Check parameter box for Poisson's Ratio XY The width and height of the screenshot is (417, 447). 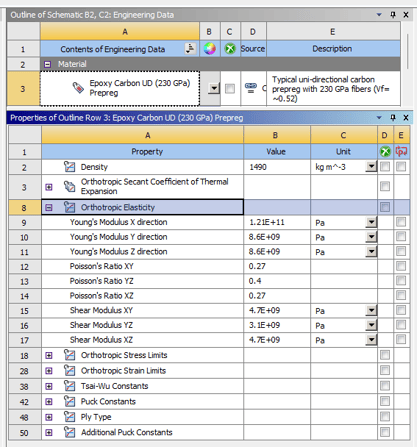pos(401,266)
